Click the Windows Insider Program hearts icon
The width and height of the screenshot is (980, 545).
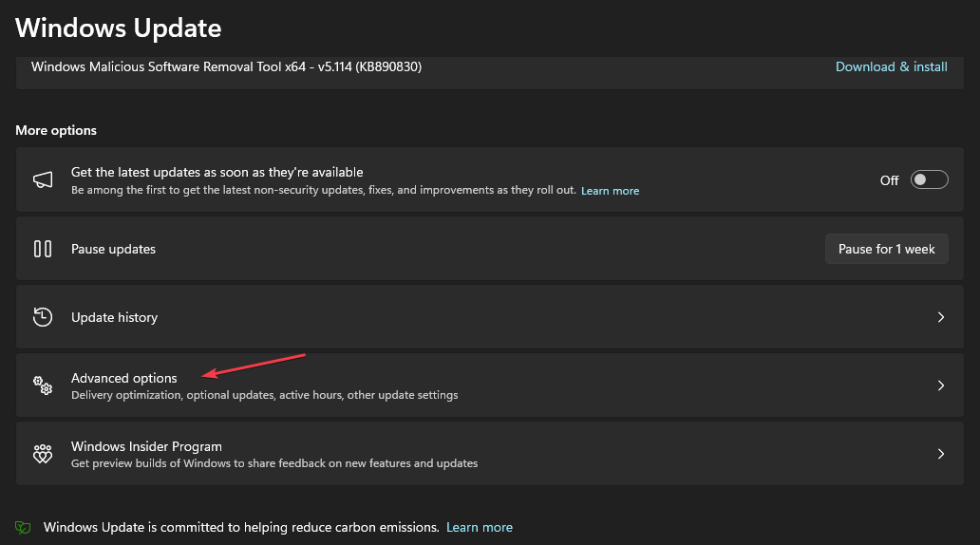click(43, 454)
